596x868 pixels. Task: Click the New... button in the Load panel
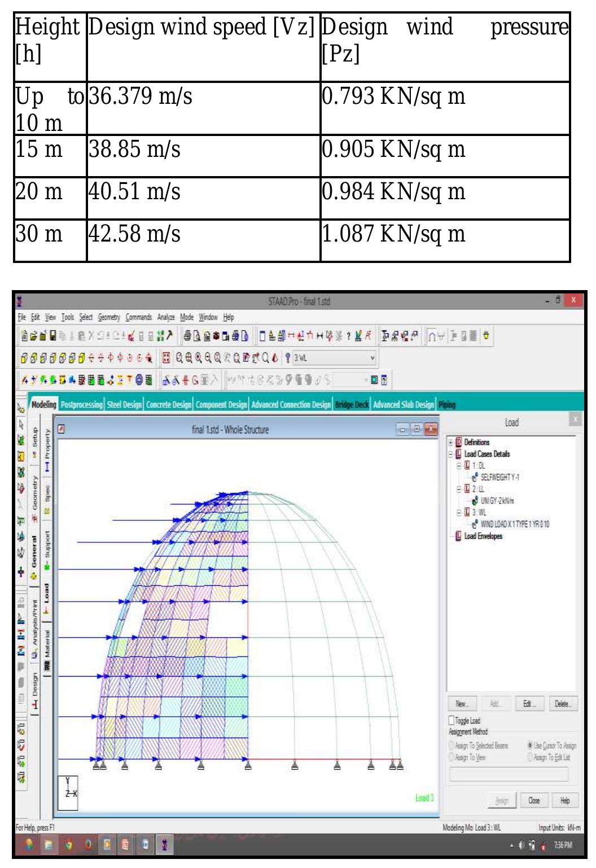pos(462,703)
